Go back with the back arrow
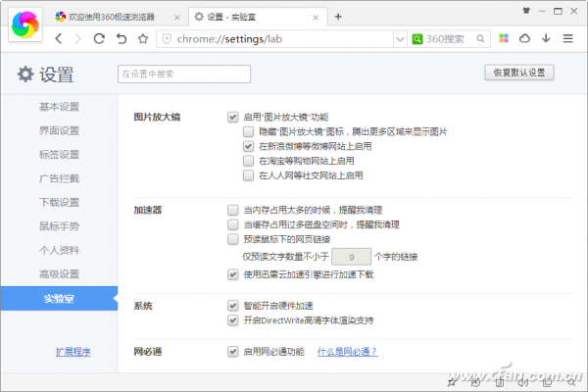The image size is (588, 392). click(59, 38)
